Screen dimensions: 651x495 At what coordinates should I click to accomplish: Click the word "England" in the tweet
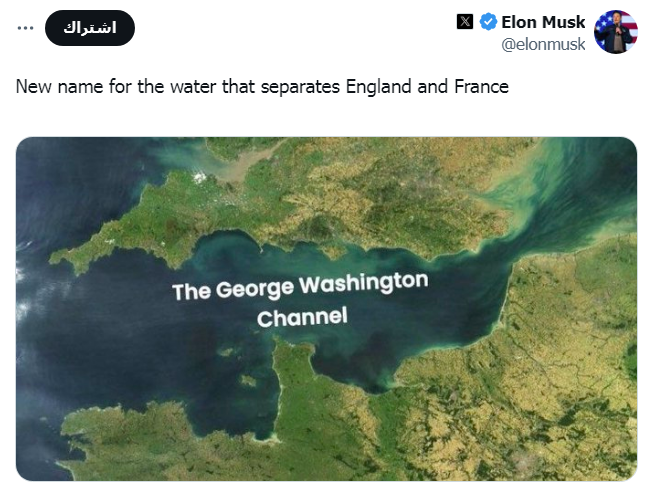379,87
